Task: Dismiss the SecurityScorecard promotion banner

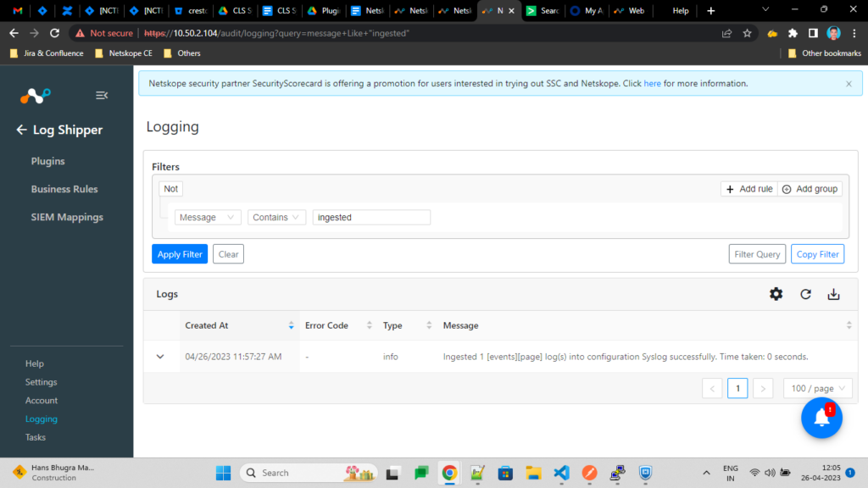Action: (849, 84)
